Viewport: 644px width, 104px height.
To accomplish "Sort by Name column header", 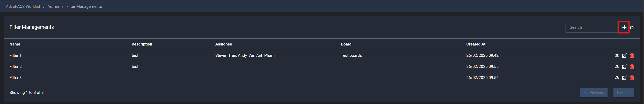I will (15, 44).
